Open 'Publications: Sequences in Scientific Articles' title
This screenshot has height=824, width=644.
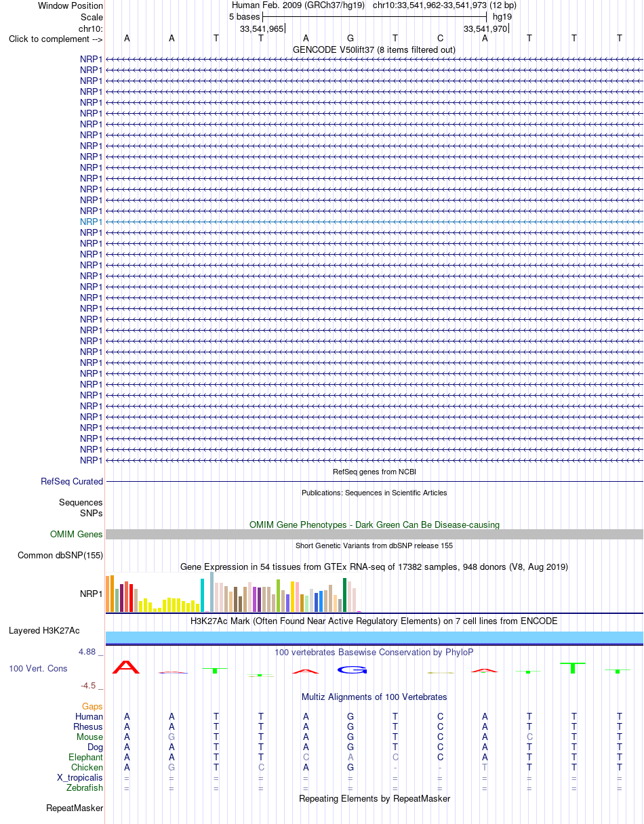click(374, 493)
